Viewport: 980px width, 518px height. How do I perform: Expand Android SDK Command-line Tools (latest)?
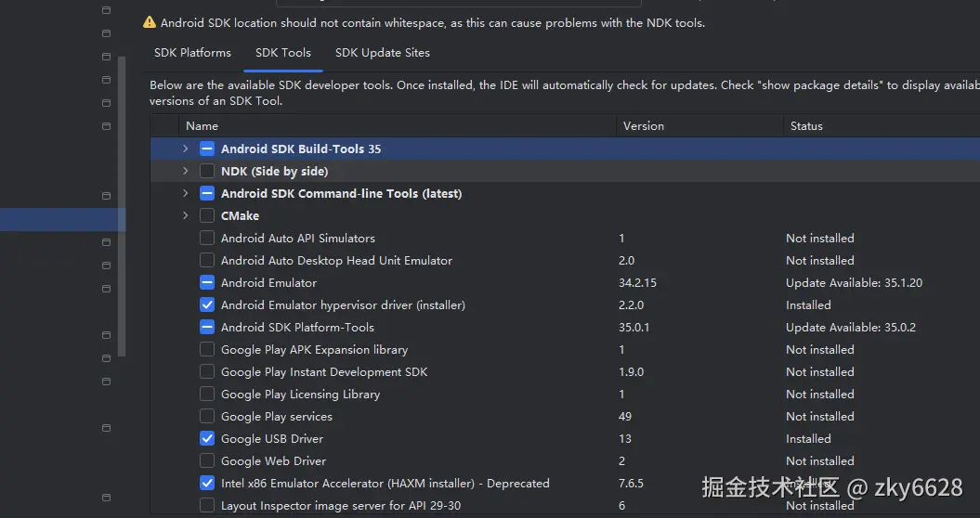[186, 193]
